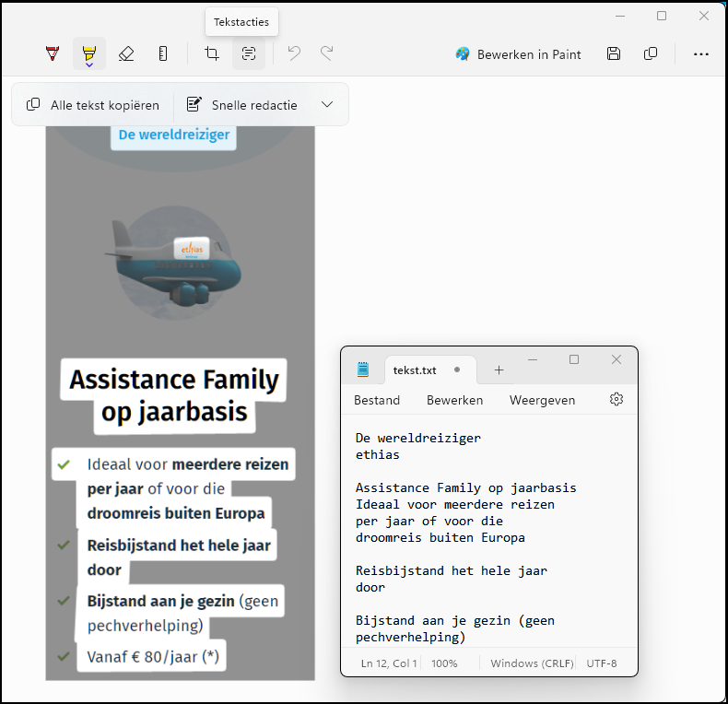Click 'pechverhelping)' line in Notepad
The height and width of the screenshot is (704, 728).
(x=410, y=637)
